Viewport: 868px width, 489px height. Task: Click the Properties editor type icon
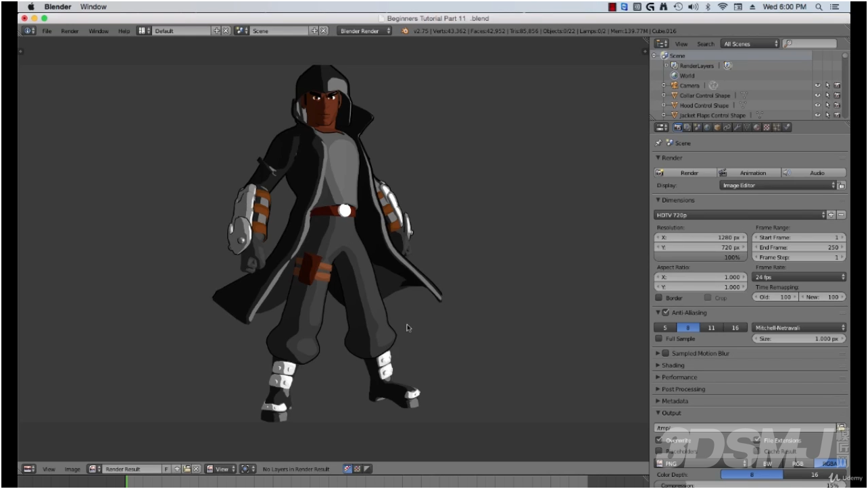coord(662,128)
